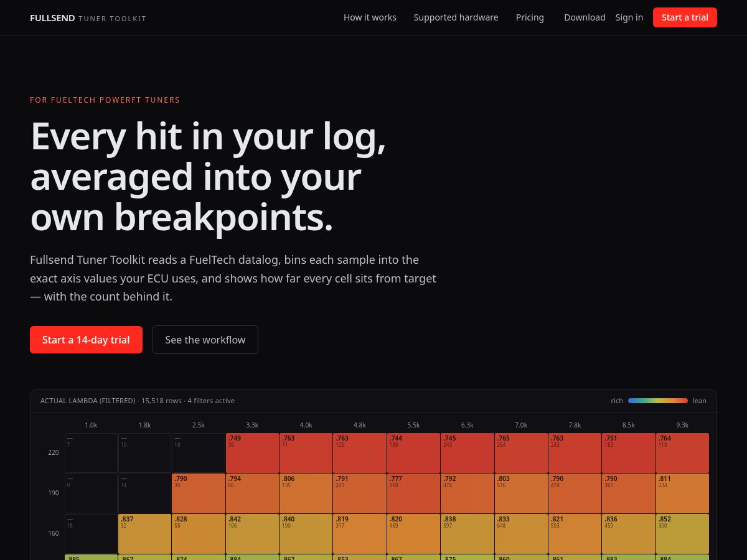Viewport: 747px width, 560px height.
Task: Click the rich-to-lean color gradient bar
Action: coord(658,401)
